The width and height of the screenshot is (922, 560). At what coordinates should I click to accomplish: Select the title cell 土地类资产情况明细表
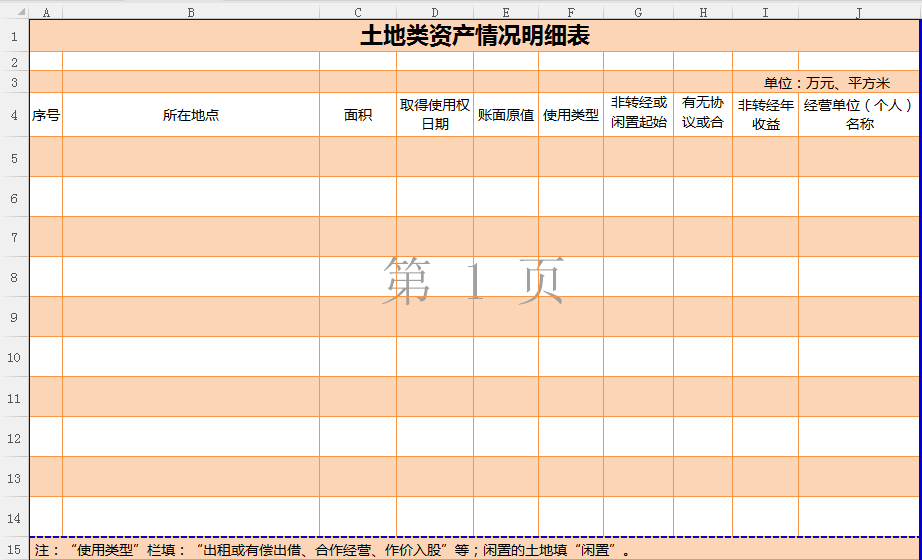474,36
